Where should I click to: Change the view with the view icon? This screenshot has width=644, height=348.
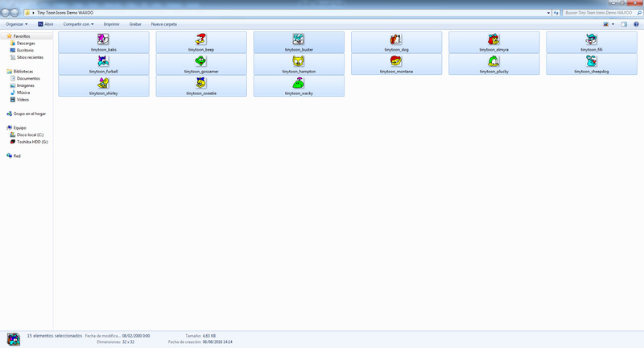pyautogui.click(x=606, y=24)
